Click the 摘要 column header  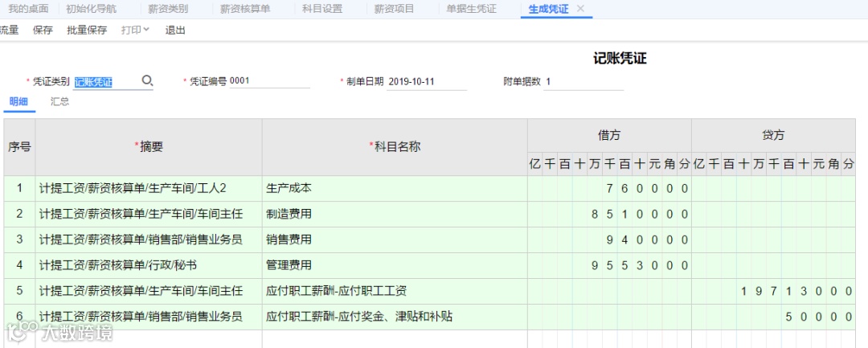tap(149, 146)
